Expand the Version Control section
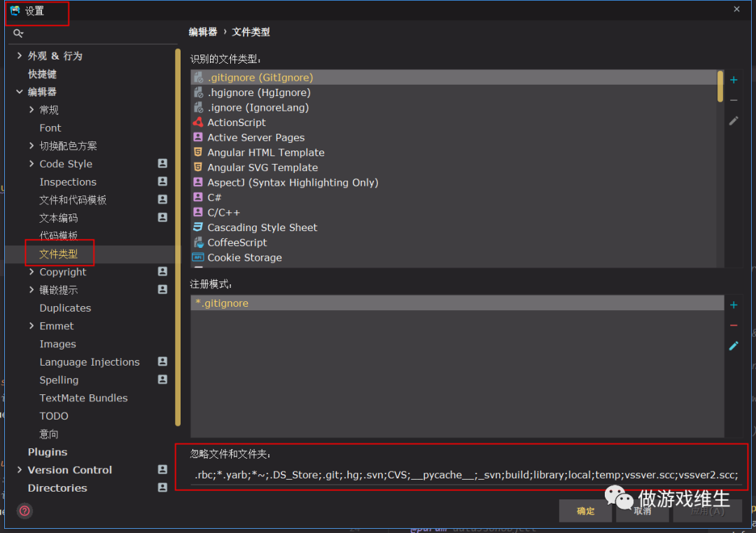The image size is (756, 533). click(20, 470)
